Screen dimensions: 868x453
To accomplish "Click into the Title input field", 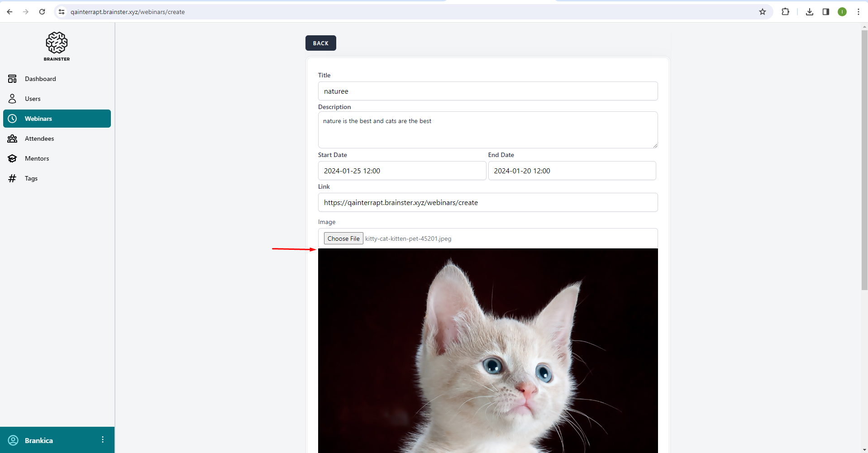I will (487, 91).
